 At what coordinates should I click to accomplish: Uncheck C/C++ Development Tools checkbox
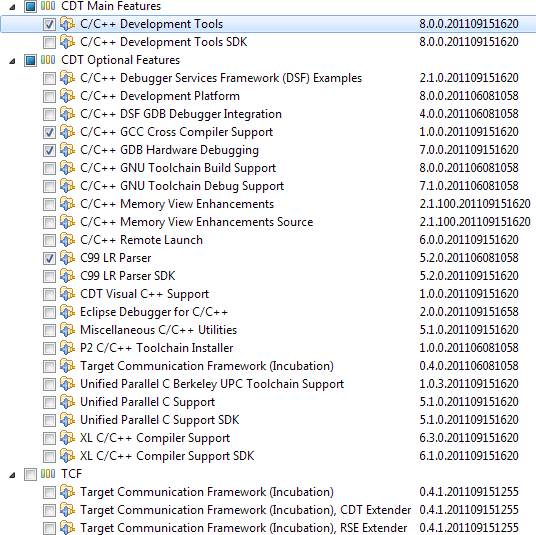pos(49,24)
